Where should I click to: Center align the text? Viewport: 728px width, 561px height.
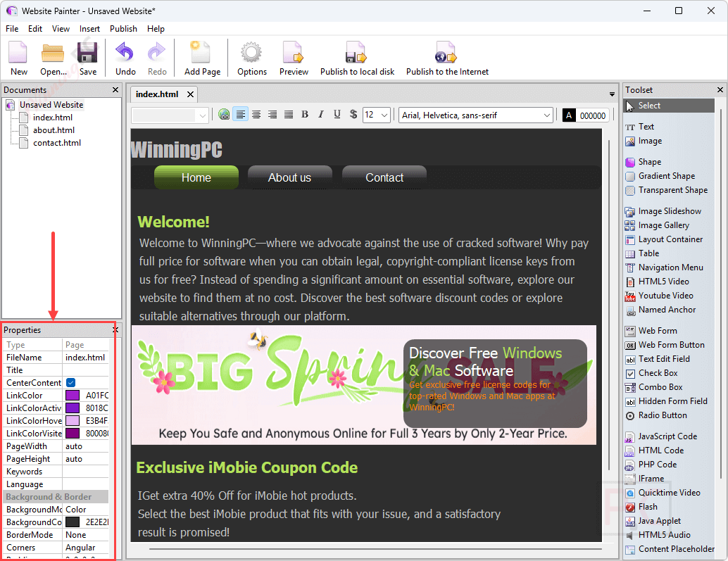coord(256,115)
